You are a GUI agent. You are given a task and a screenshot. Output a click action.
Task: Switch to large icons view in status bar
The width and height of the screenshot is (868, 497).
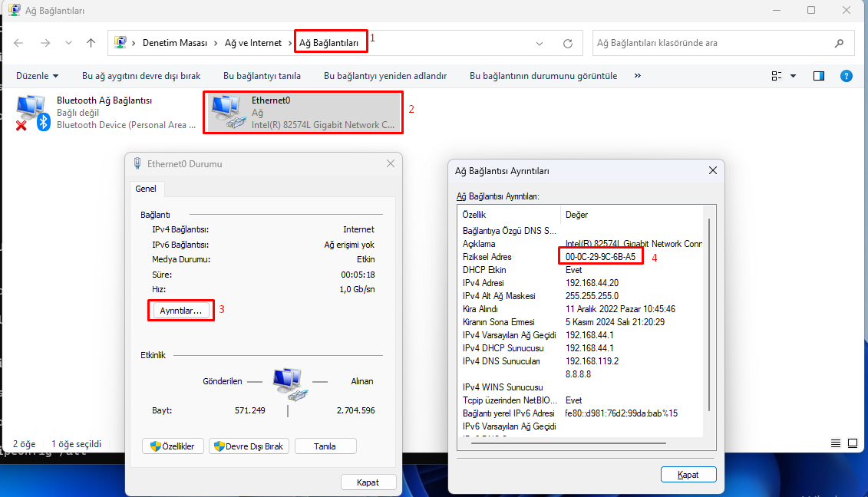pos(853,443)
